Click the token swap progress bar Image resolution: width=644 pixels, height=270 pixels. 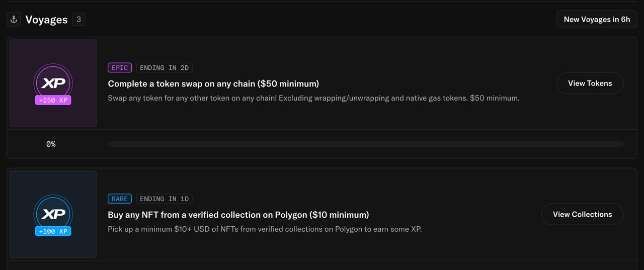(x=366, y=144)
